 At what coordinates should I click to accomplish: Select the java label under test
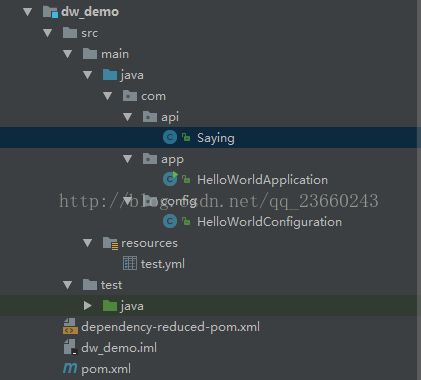132,306
